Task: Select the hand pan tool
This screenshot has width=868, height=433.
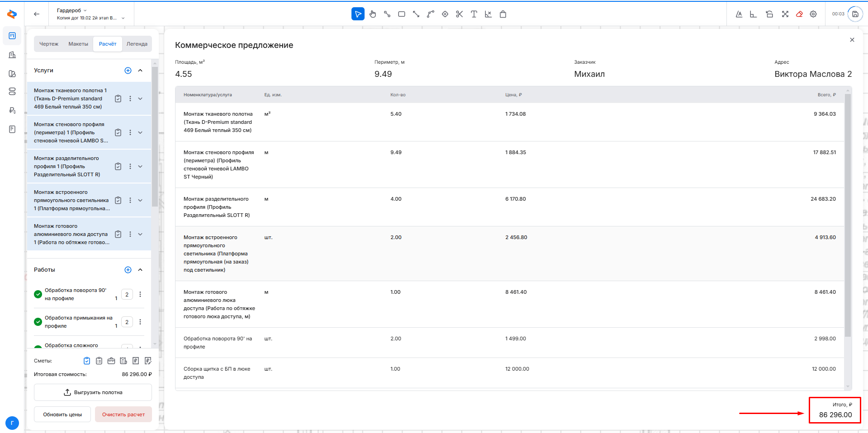Action: point(372,14)
